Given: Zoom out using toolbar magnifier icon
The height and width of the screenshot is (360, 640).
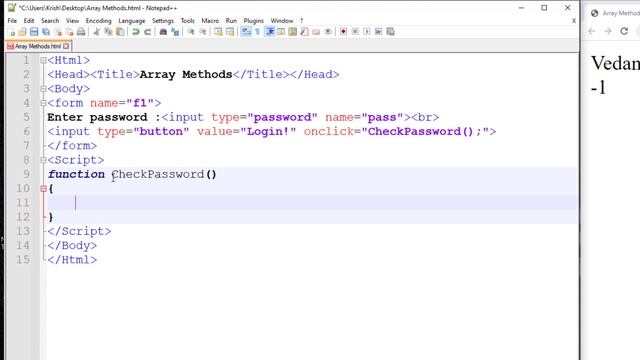Looking at the screenshot, I should pos(202,32).
